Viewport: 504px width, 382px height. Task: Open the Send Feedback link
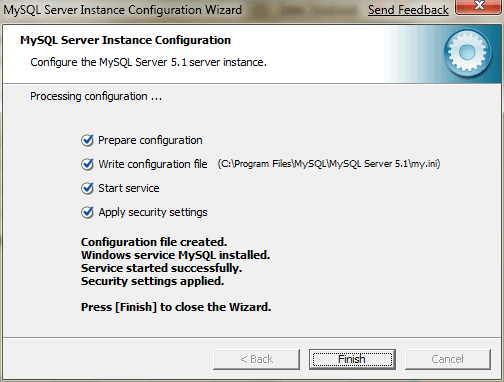408,10
